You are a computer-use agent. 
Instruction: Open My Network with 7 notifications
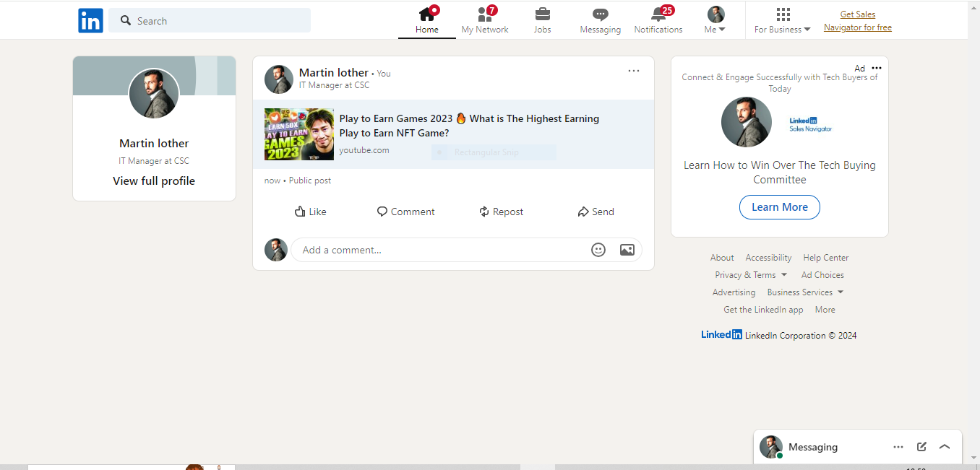click(x=485, y=20)
